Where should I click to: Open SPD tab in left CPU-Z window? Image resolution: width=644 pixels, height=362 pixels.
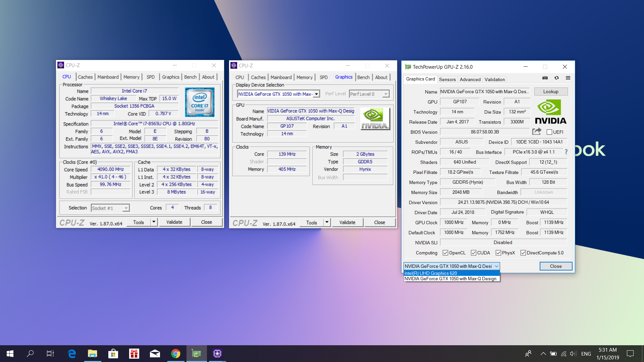coord(151,77)
